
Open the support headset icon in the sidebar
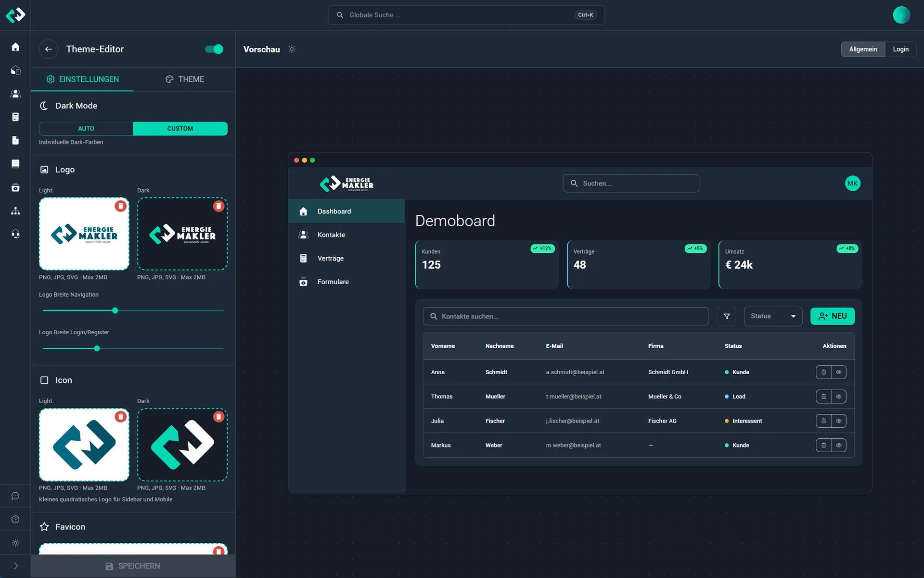tap(15, 234)
